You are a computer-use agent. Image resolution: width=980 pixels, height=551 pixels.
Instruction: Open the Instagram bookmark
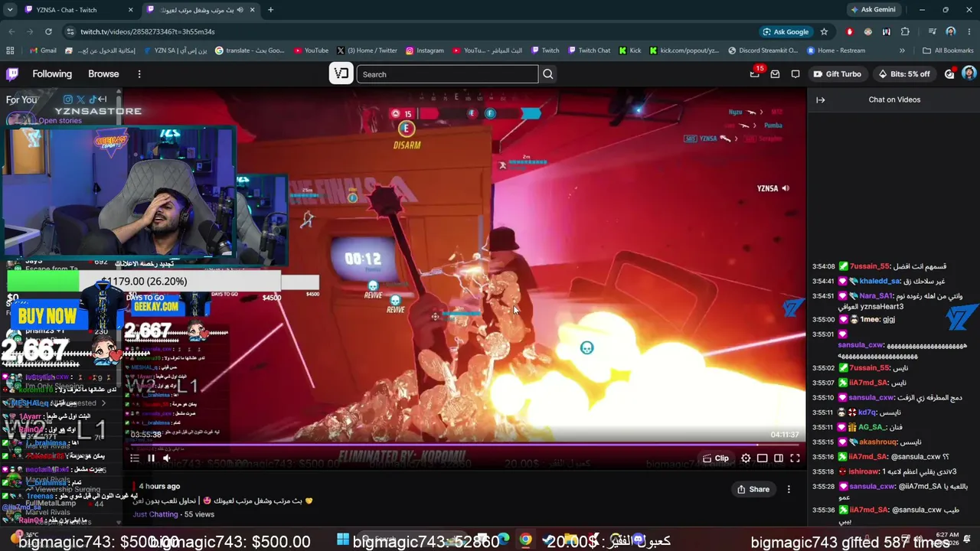point(425,51)
